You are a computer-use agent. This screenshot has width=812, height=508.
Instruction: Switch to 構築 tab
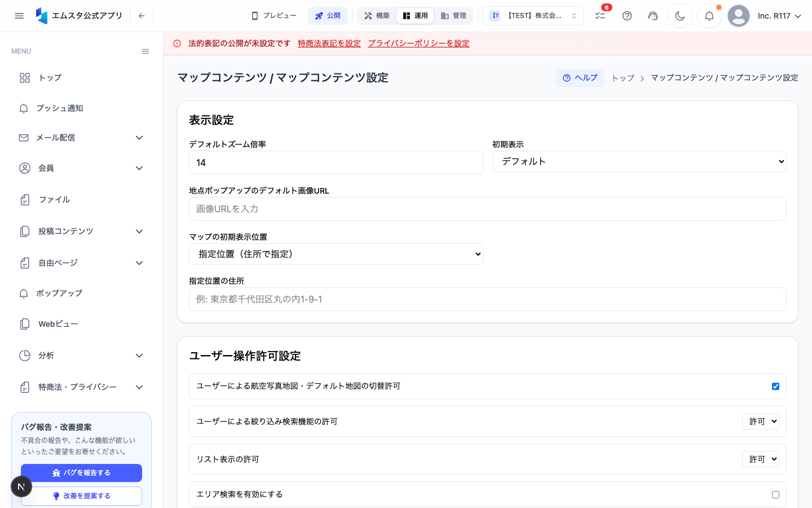click(377, 16)
